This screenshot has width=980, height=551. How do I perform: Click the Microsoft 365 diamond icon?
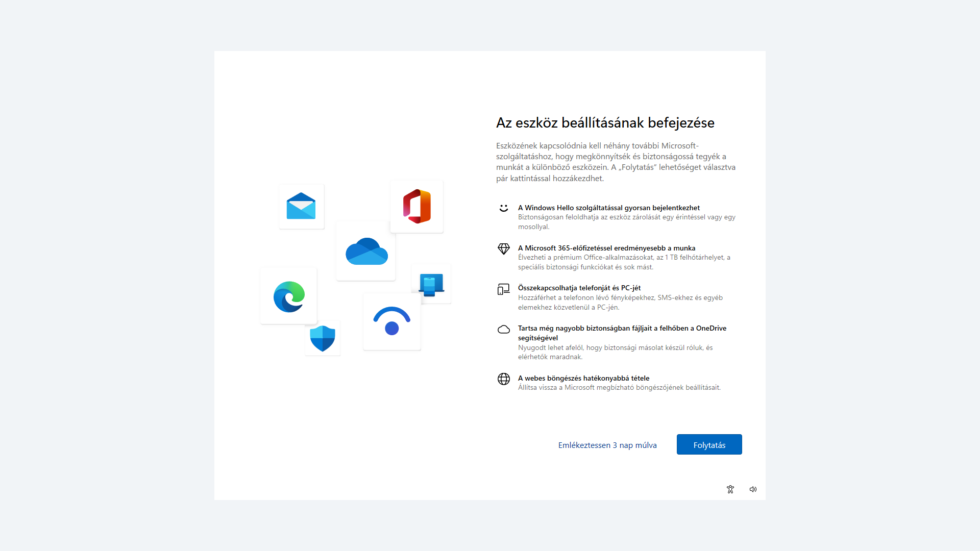click(504, 248)
